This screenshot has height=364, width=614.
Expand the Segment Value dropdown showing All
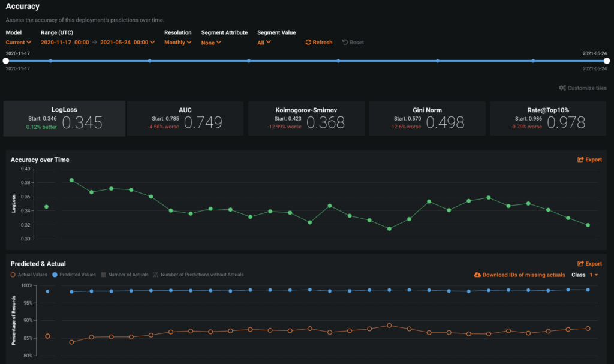[x=264, y=43]
